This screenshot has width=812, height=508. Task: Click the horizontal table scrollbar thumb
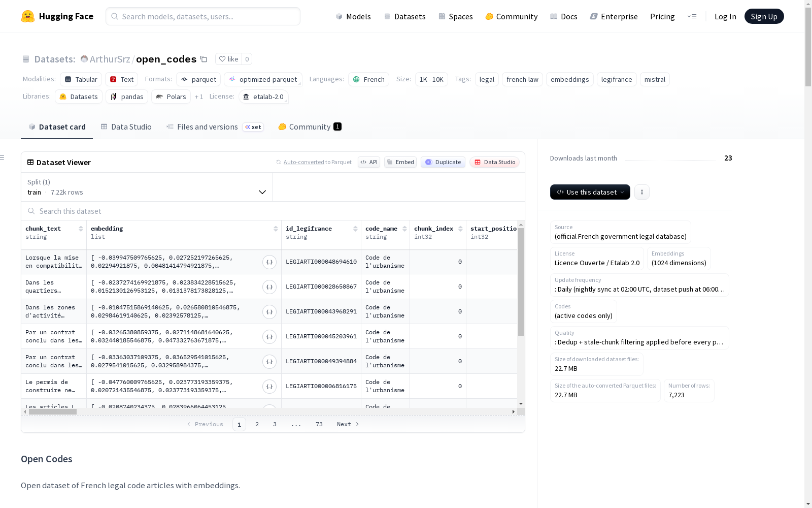tap(53, 411)
